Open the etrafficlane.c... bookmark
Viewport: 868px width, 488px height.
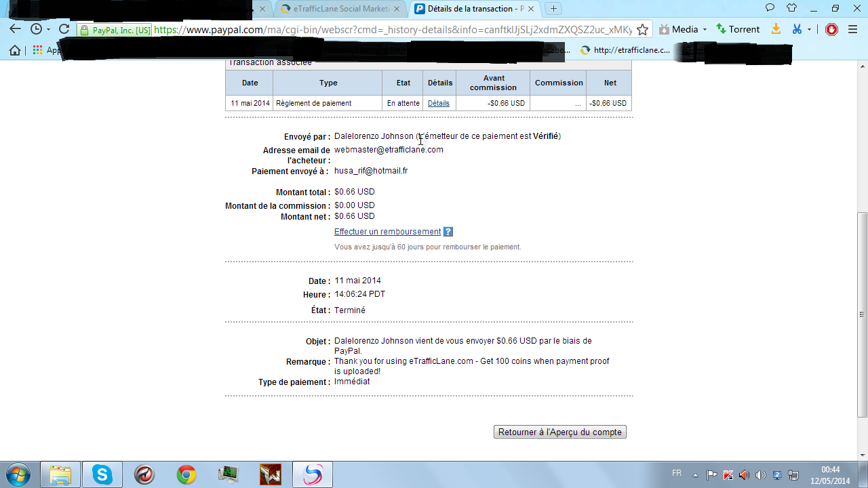click(x=625, y=50)
